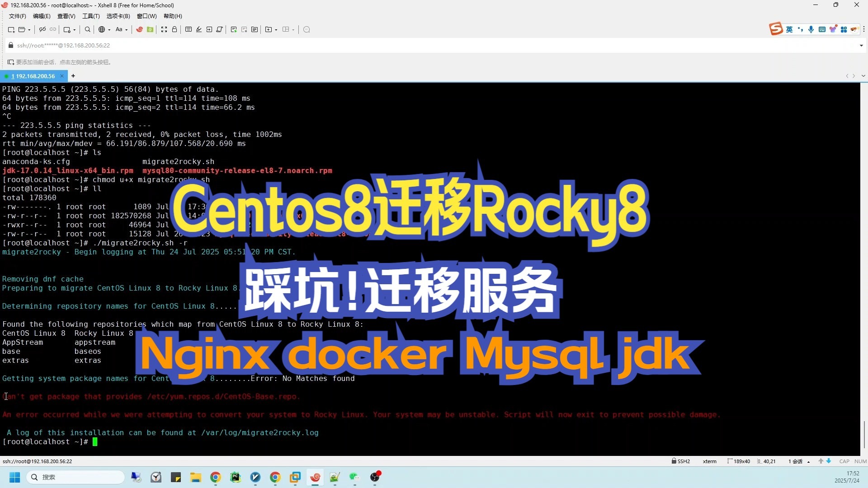Open the 选项卡(B) menu
Screen dimensions: 868x488
(x=118, y=16)
